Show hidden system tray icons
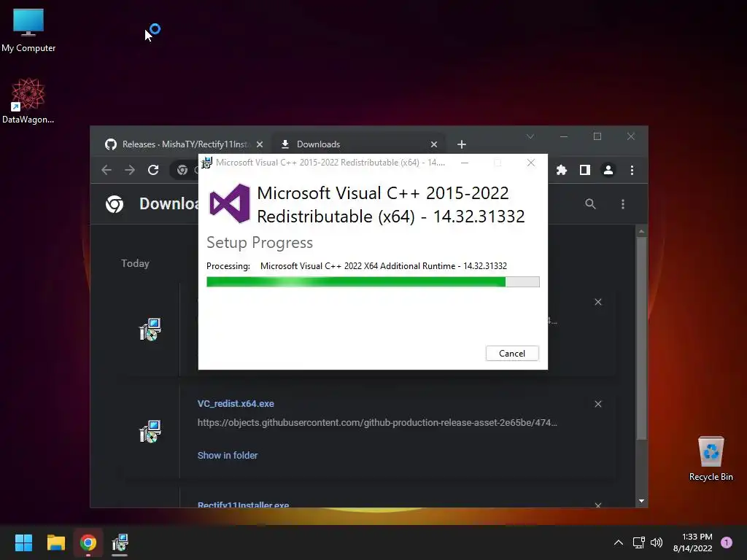Viewport: 747px width, 560px height. click(x=619, y=542)
